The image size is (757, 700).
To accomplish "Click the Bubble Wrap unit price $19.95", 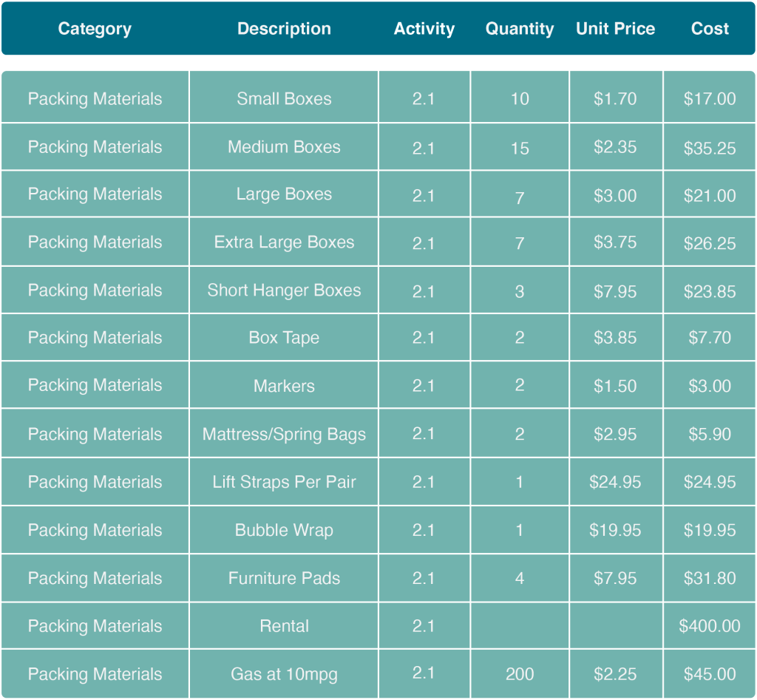I will (615, 530).
